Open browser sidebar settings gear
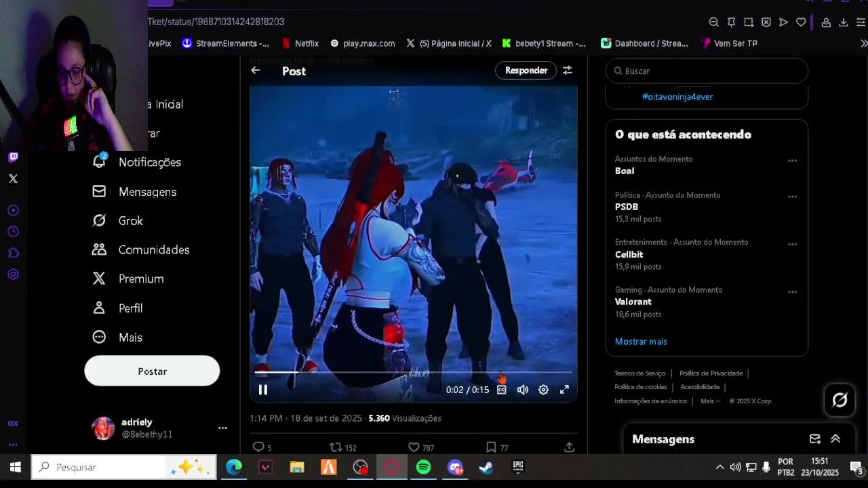Image resolution: width=868 pixels, height=488 pixels. tap(13, 274)
